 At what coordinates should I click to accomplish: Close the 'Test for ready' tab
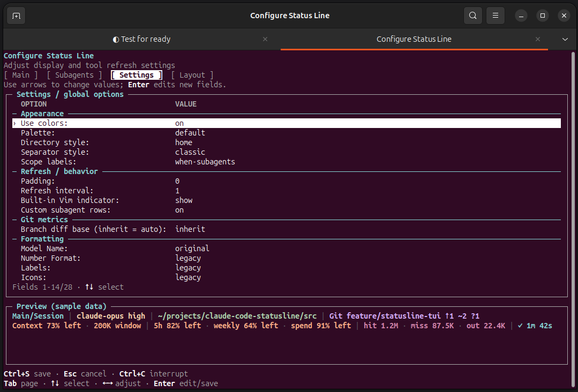265,39
